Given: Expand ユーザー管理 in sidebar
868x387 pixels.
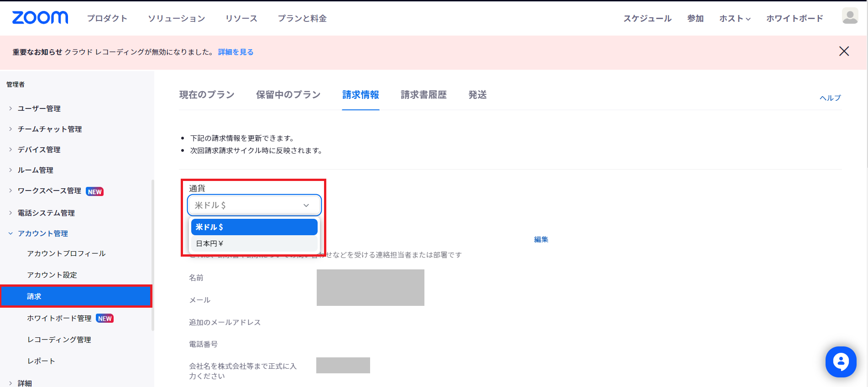Looking at the screenshot, I should (x=39, y=108).
